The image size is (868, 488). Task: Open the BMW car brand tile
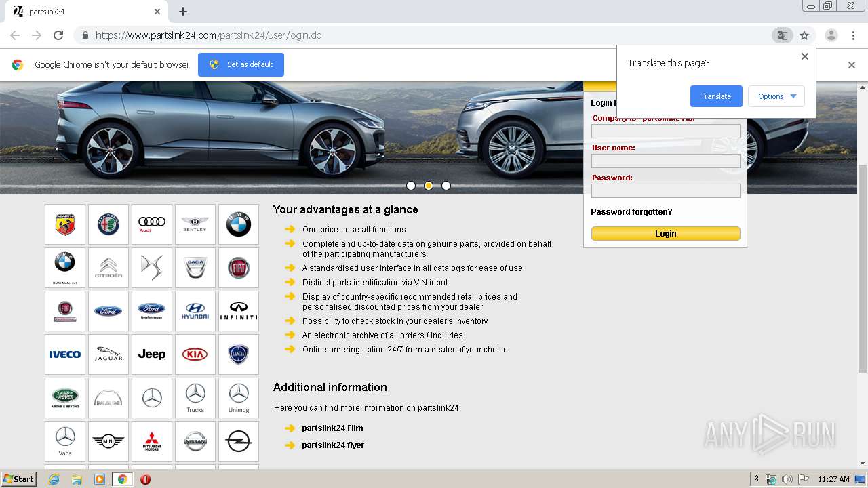click(x=239, y=224)
